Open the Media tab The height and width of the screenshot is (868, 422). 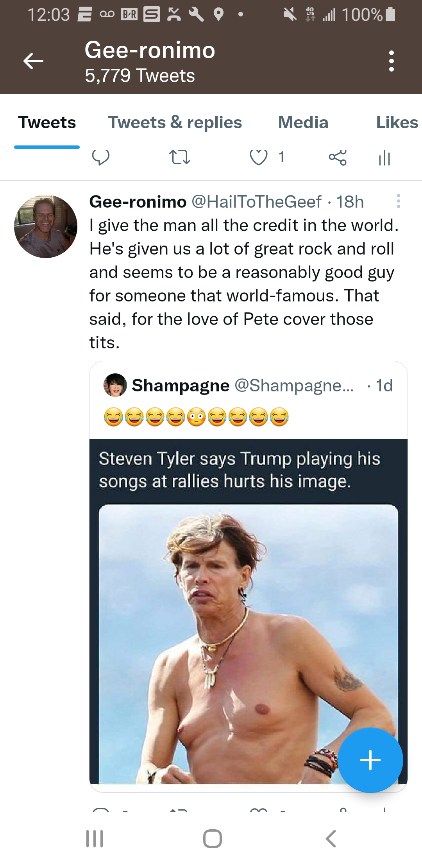[303, 122]
